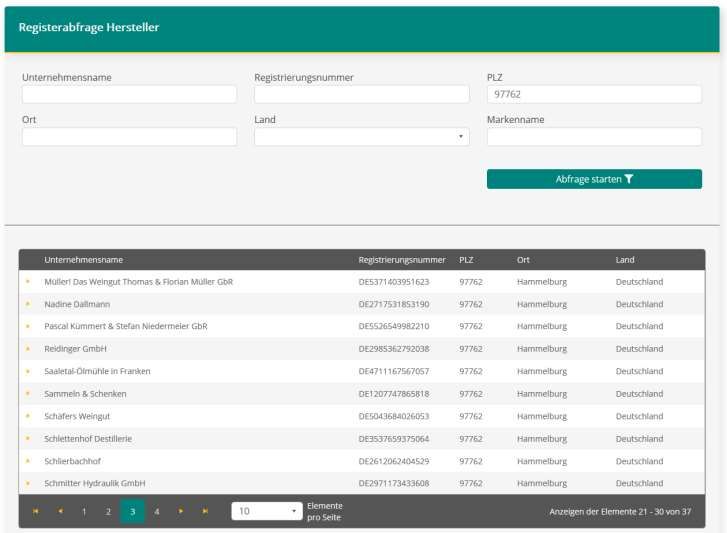Expand row for Nadine Dallmann
The width and height of the screenshot is (727, 533).
pyautogui.click(x=28, y=304)
